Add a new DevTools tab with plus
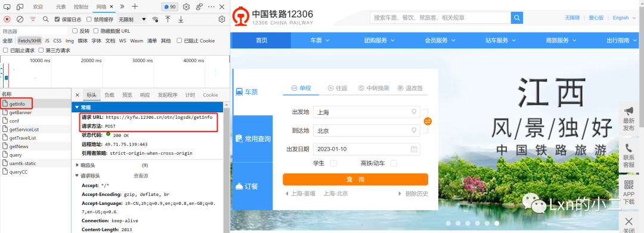Viewport: 644px width, 233px height. point(135,7)
